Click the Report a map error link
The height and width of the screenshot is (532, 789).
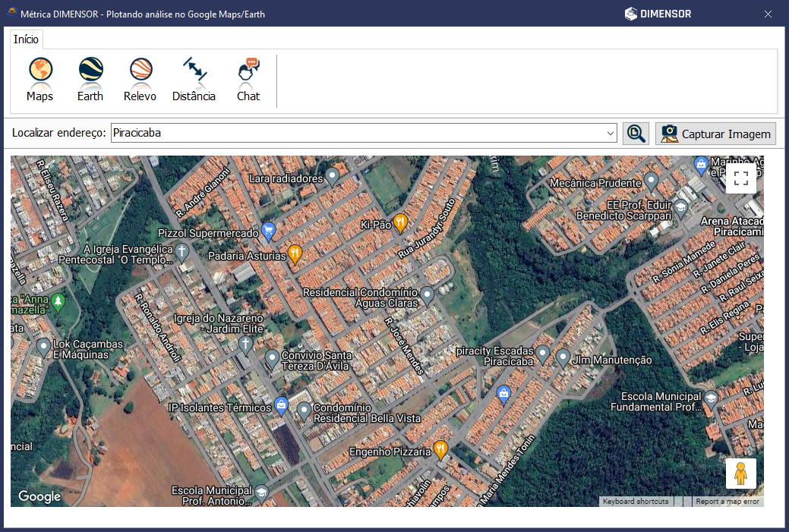(x=727, y=502)
